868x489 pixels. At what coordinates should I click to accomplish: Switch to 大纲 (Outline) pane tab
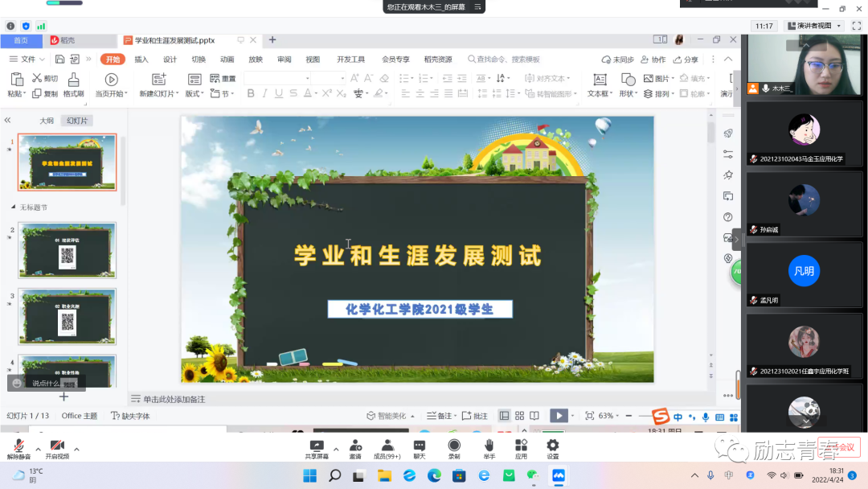[x=47, y=121]
